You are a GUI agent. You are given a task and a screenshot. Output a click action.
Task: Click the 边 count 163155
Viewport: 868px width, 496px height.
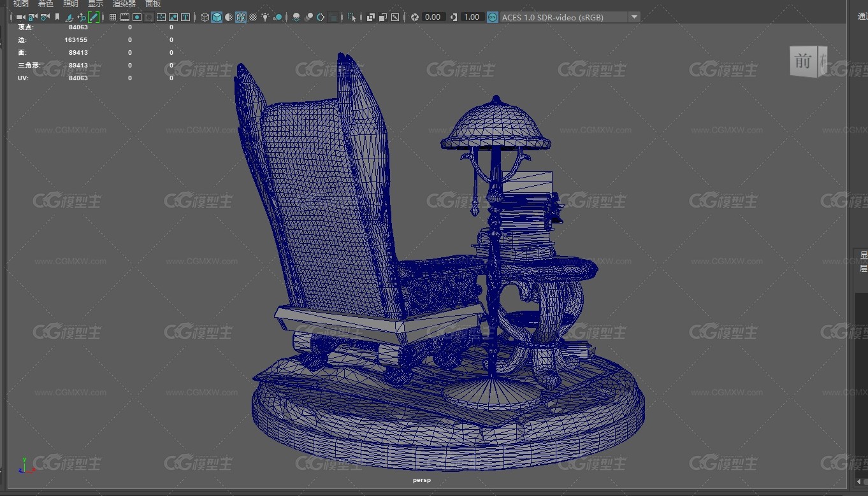click(76, 39)
